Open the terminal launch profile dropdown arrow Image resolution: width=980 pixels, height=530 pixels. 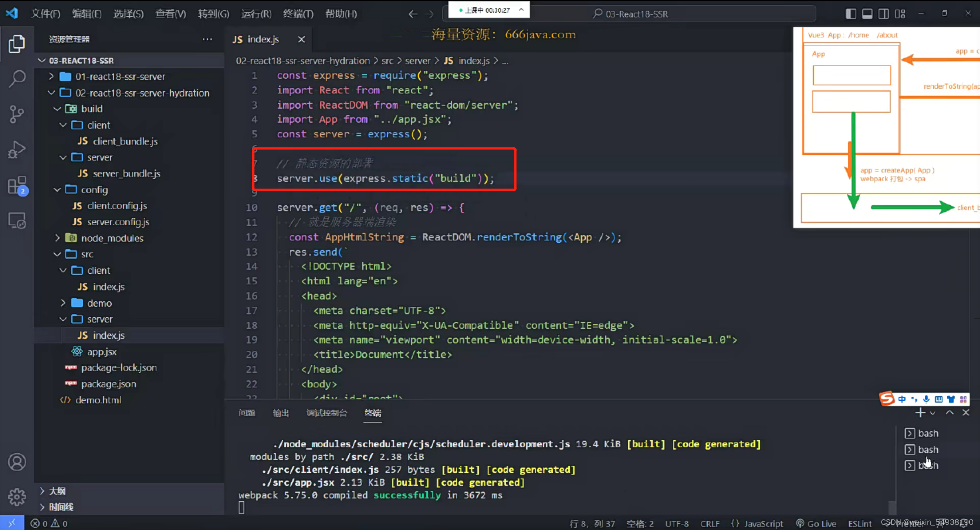point(933,413)
